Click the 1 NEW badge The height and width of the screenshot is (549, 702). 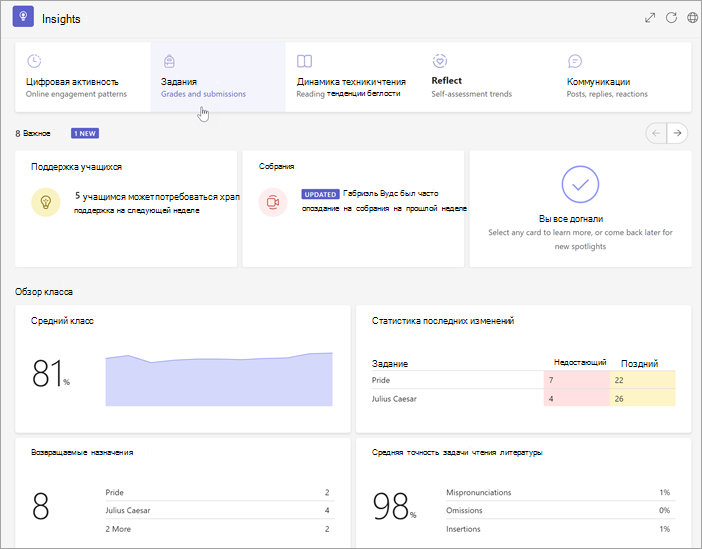tap(85, 133)
